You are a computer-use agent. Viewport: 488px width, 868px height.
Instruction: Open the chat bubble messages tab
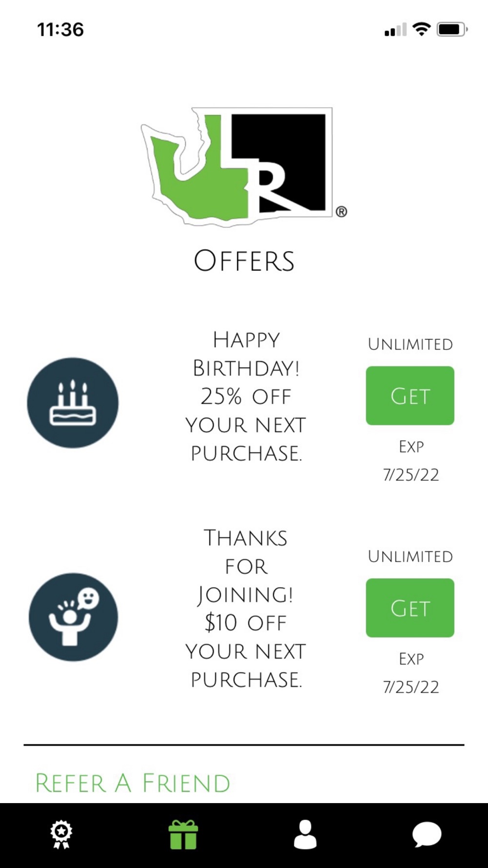tap(427, 835)
